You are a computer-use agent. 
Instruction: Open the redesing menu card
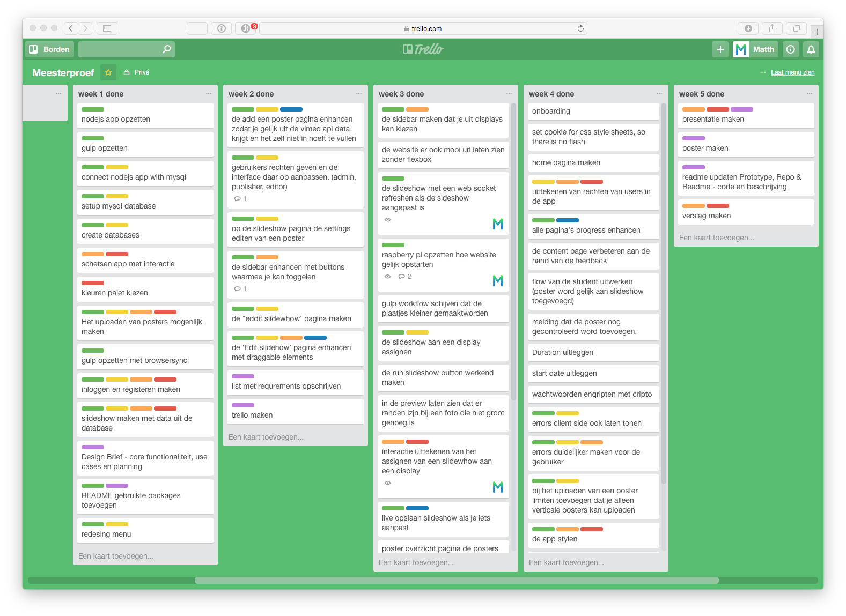(145, 530)
